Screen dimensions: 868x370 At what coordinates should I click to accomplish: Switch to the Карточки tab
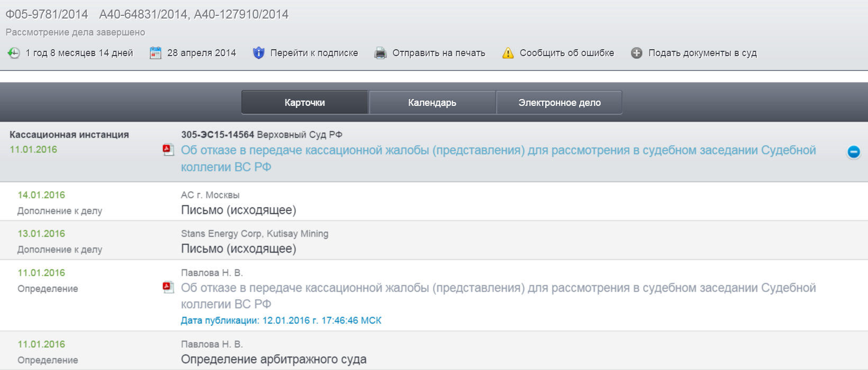click(x=305, y=103)
